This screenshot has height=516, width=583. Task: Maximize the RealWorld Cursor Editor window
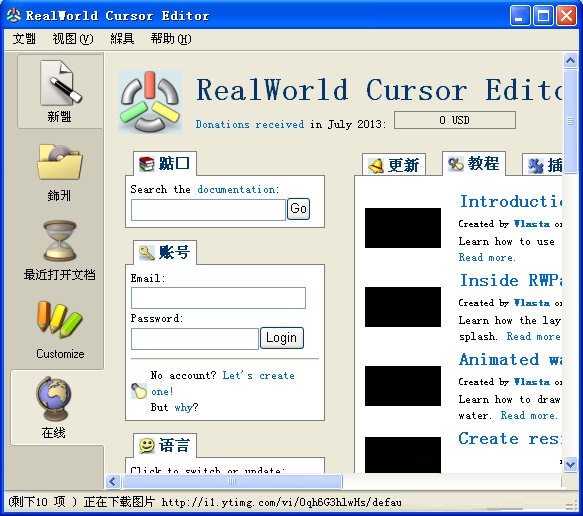(543, 16)
